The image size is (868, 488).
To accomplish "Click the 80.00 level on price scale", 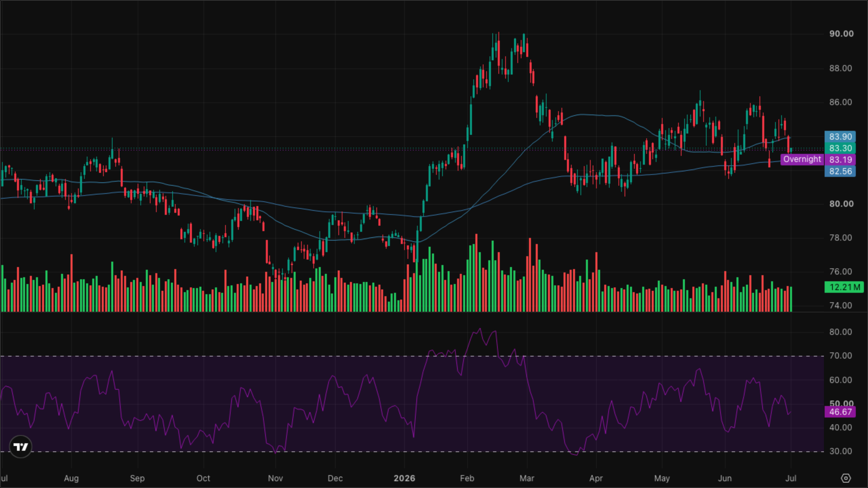I will click(841, 204).
